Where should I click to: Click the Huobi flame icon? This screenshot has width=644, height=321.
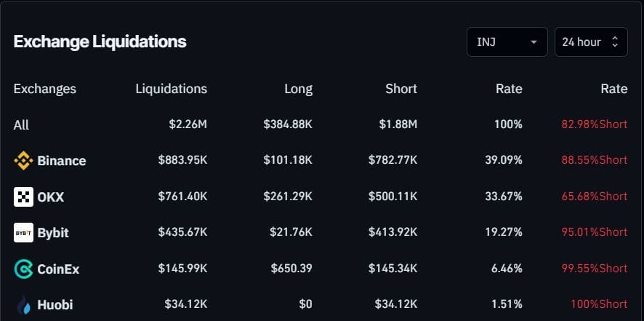coord(23,305)
